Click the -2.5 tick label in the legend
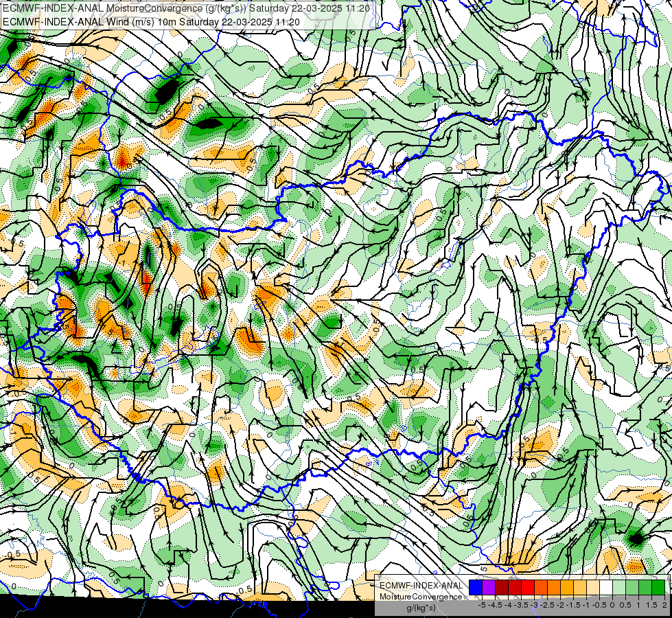 coord(547,605)
